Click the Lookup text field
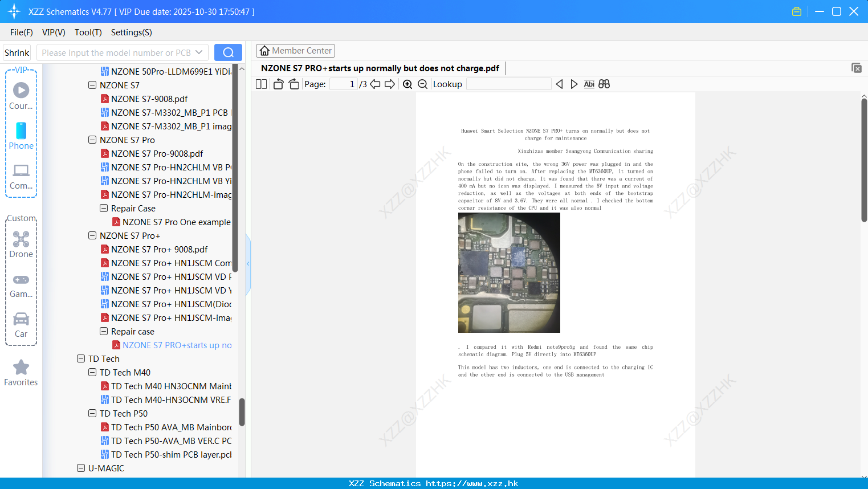This screenshot has width=868, height=489. 509,84
